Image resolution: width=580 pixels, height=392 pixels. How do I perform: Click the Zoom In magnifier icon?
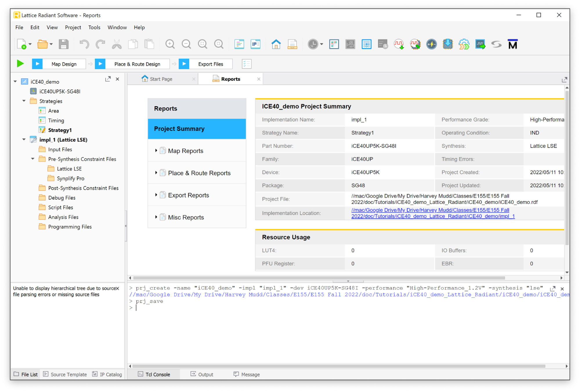point(170,44)
